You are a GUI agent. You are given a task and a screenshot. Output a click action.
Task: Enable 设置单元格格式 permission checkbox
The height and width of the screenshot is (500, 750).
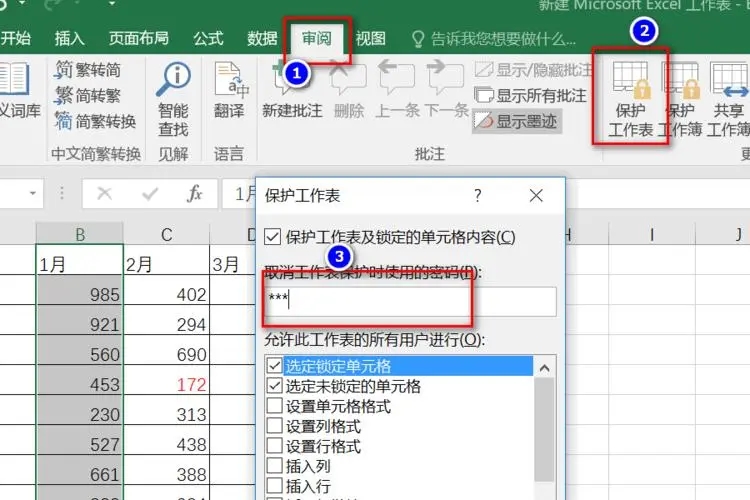tap(274, 406)
